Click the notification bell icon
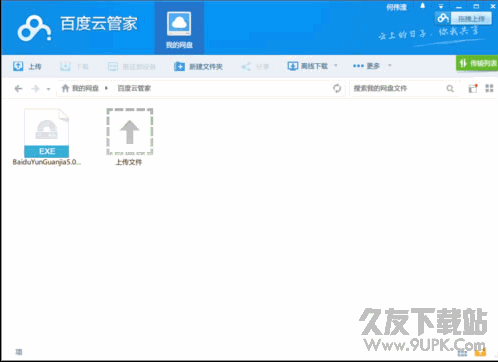 [423, 6]
